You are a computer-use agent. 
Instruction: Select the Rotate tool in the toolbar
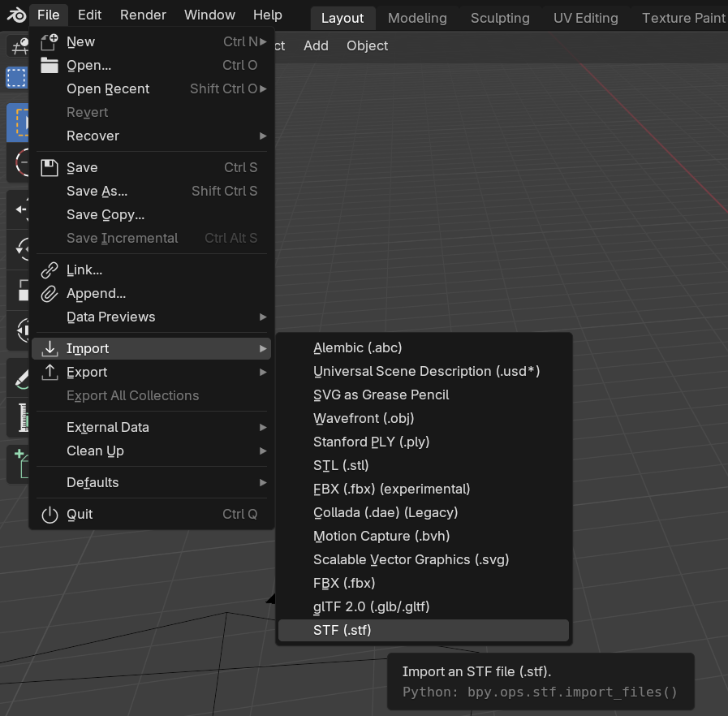pyautogui.click(x=18, y=250)
